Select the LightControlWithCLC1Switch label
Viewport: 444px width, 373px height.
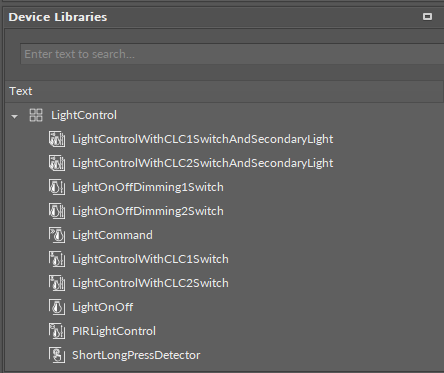pyautogui.click(x=150, y=259)
